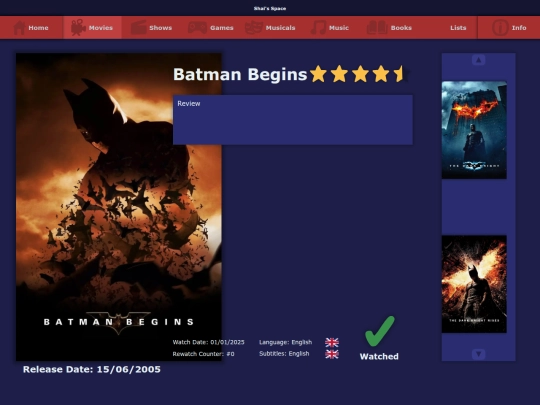
Task: Switch to the Movies tab
Action: (x=93, y=28)
